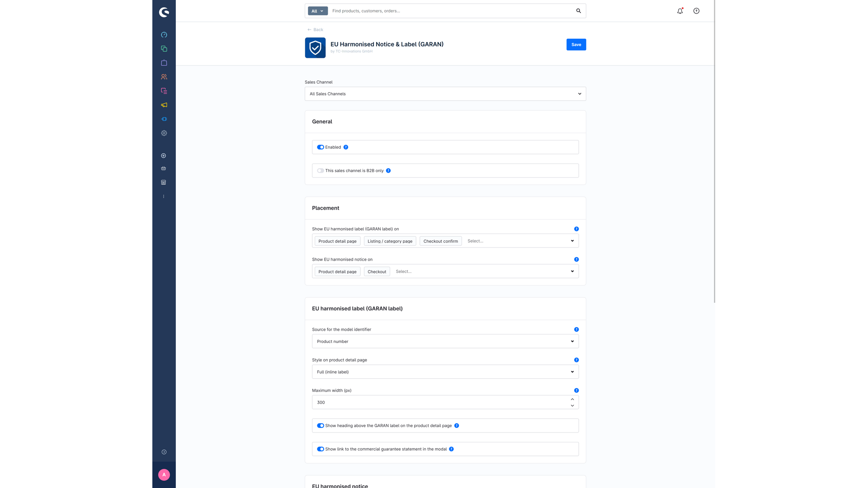The width and height of the screenshot is (868, 488).
Task: Open the Sales Channel dropdown
Action: pyautogui.click(x=445, y=94)
